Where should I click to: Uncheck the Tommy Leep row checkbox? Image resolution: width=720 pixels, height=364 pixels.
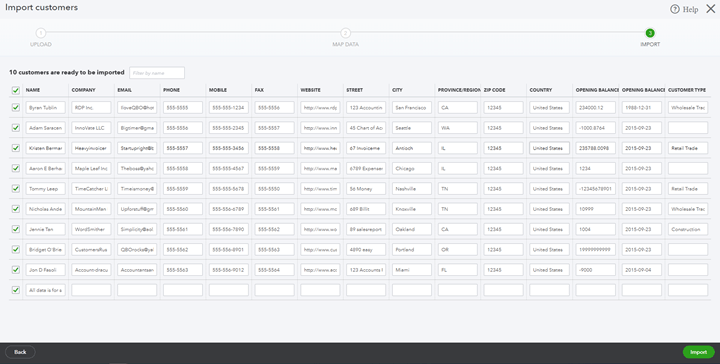16,189
